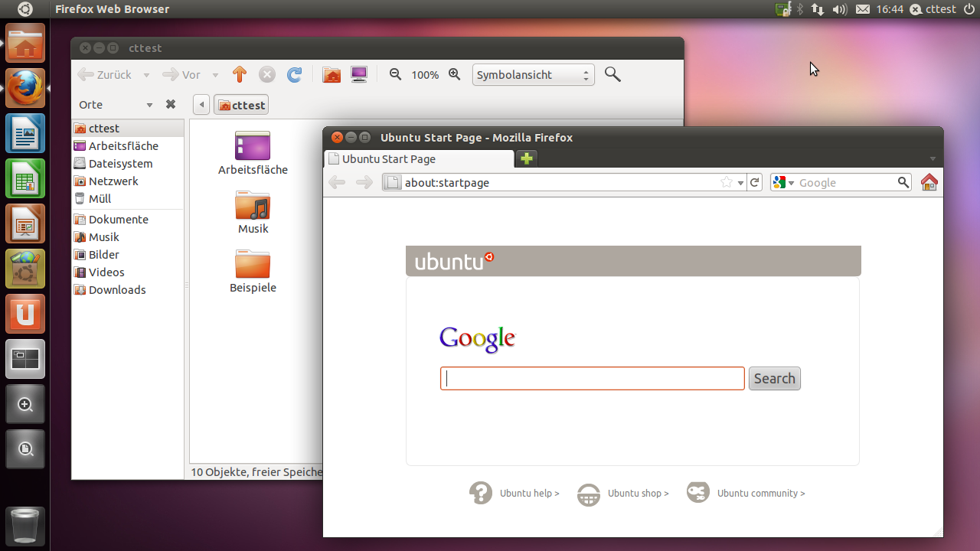Select Dateisystem in the sidebar

tap(128, 164)
